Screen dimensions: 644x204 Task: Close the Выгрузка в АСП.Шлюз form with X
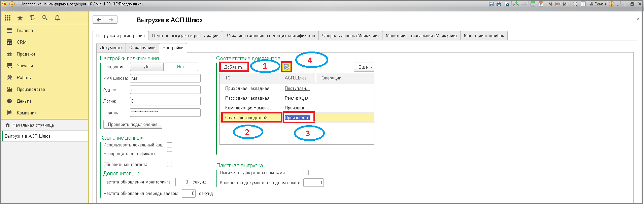coord(638,19)
